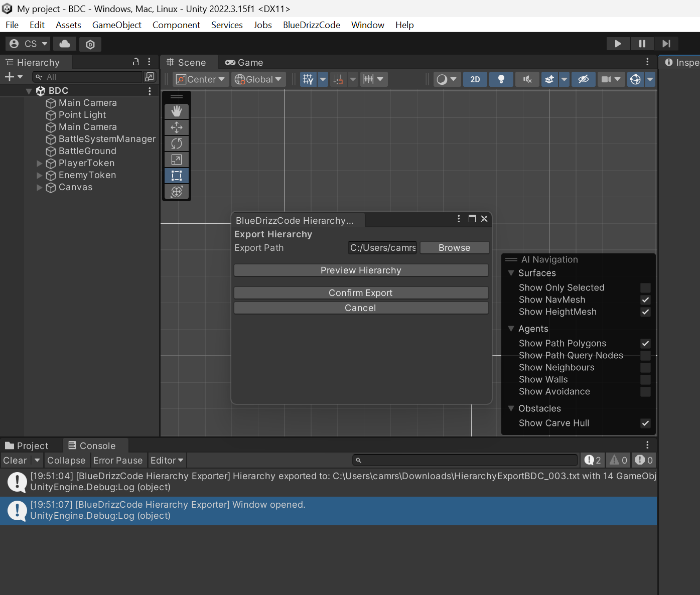The height and width of the screenshot is (595, 700).
Task: Select the Move tool
Action: click(x=177, y=127)
